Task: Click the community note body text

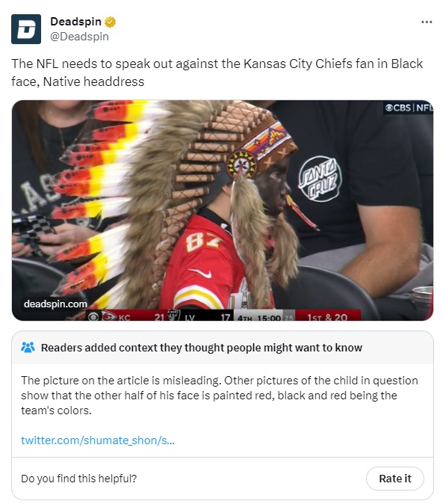Action: point(220,396)
